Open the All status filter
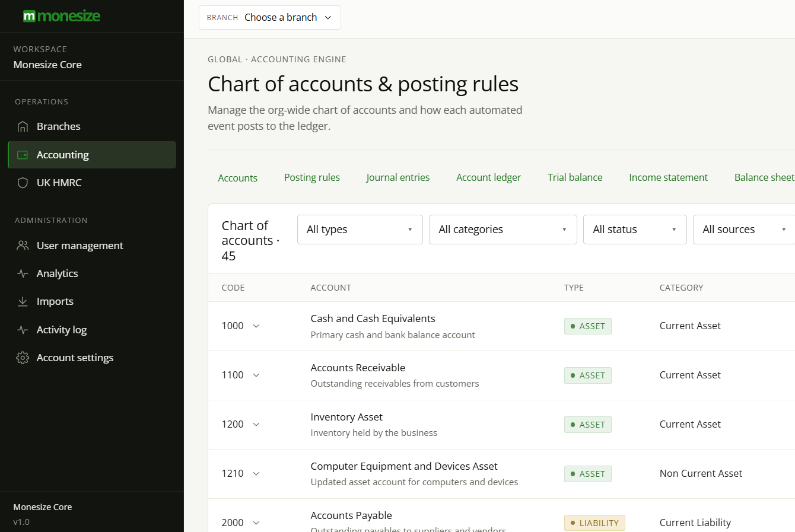The image size is (795, 532). coord(635,230)
